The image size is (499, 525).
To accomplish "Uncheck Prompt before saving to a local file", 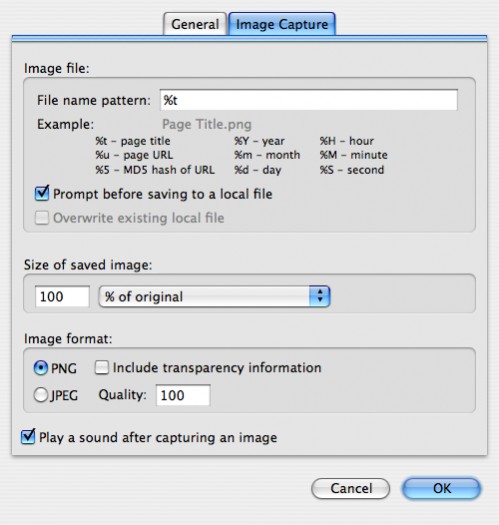I will click(x=42, y=194).
